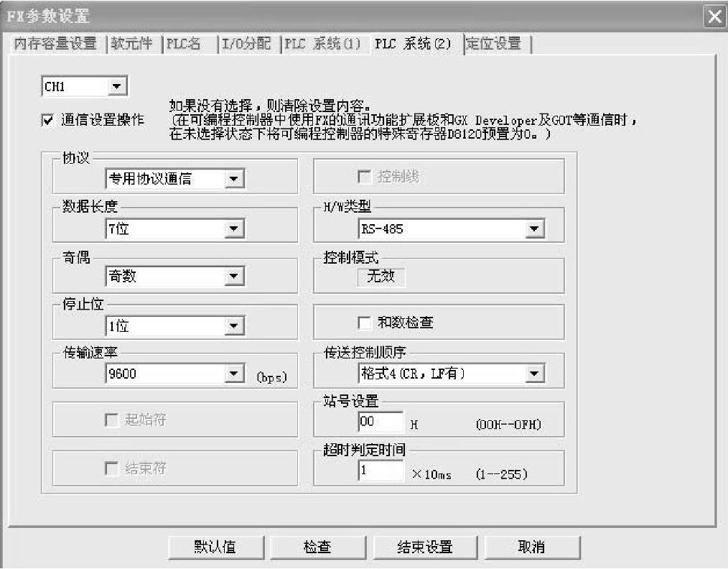The width and height of the screenshot is (728, 569).
Task: Click the 无效 control mode button
Action: tap(381, 277)
